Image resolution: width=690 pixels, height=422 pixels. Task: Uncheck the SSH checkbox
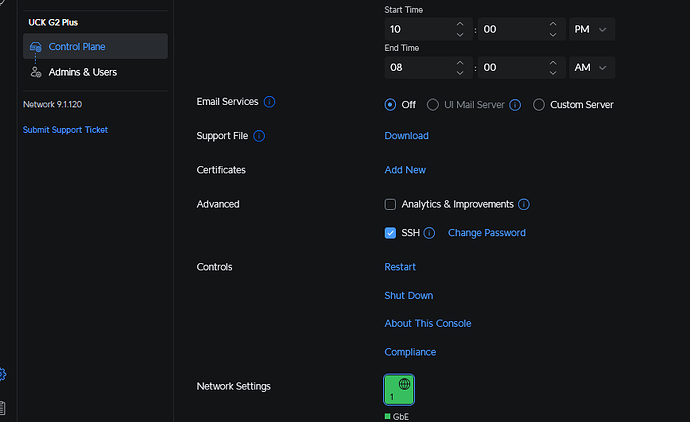[390, 233]
